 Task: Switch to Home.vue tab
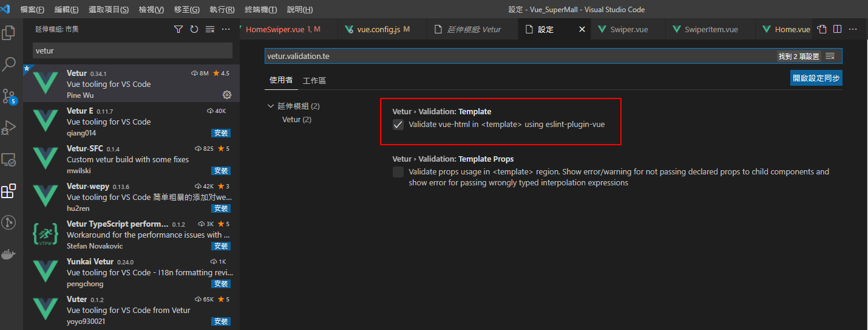click(x=785, y=29)
